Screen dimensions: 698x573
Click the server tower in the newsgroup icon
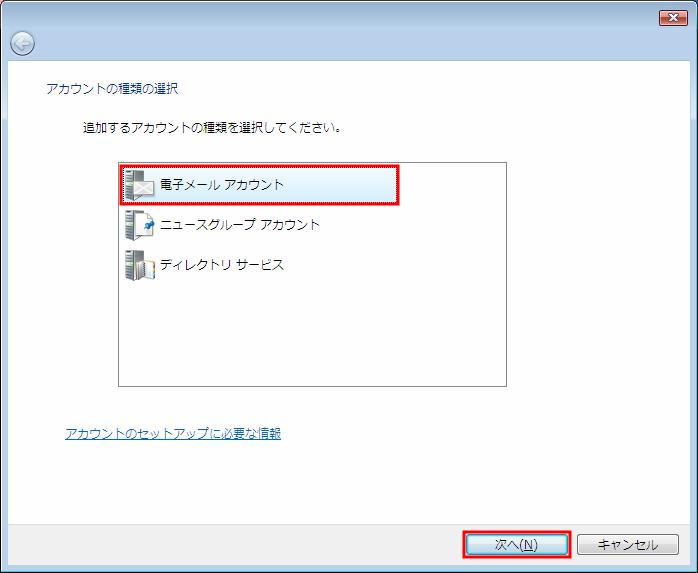click(131, 225)
